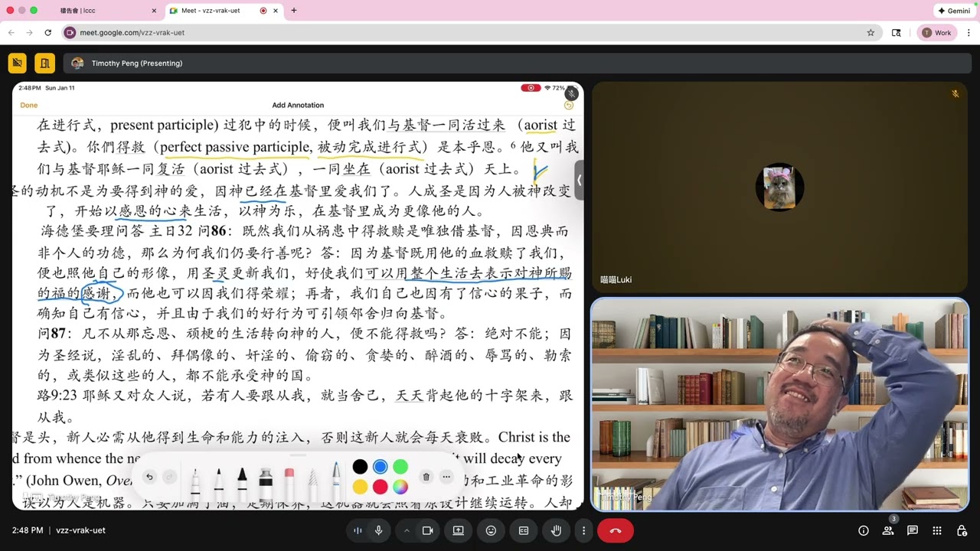Select the 喵喵Luki participant tile avatar
980x551 pixels.
[x=779, y=186]
